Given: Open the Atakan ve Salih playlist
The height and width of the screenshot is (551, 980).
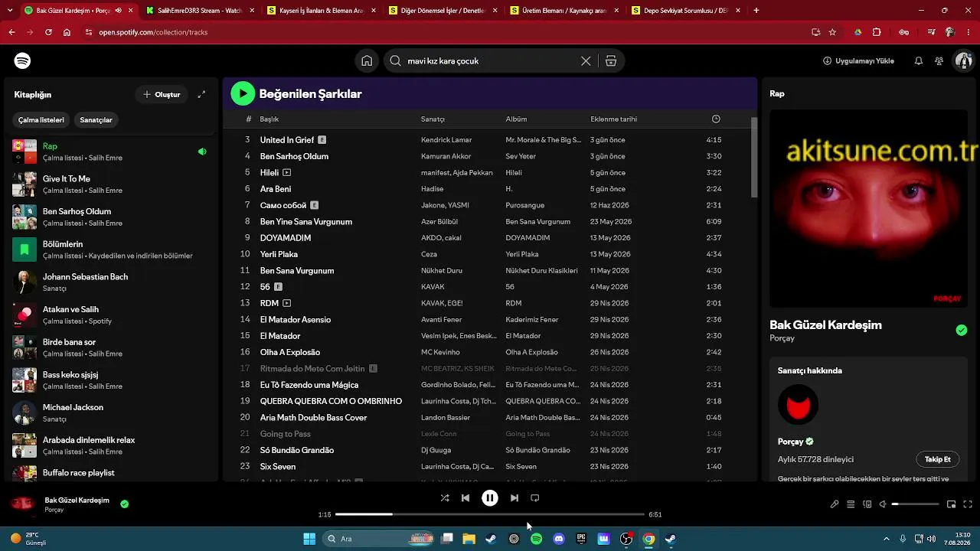Looking at the screenshot, I should tap(111, 315).
